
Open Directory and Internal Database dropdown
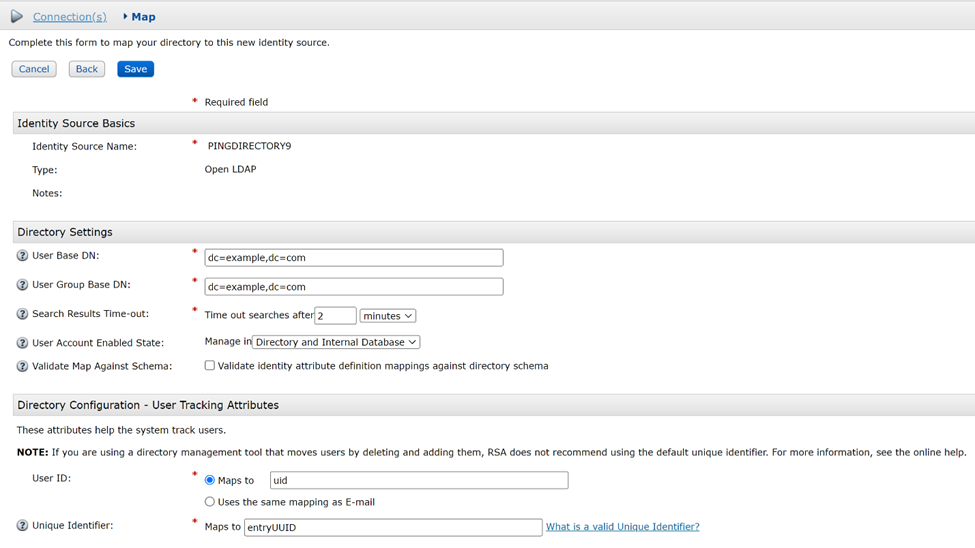[336, 342]
